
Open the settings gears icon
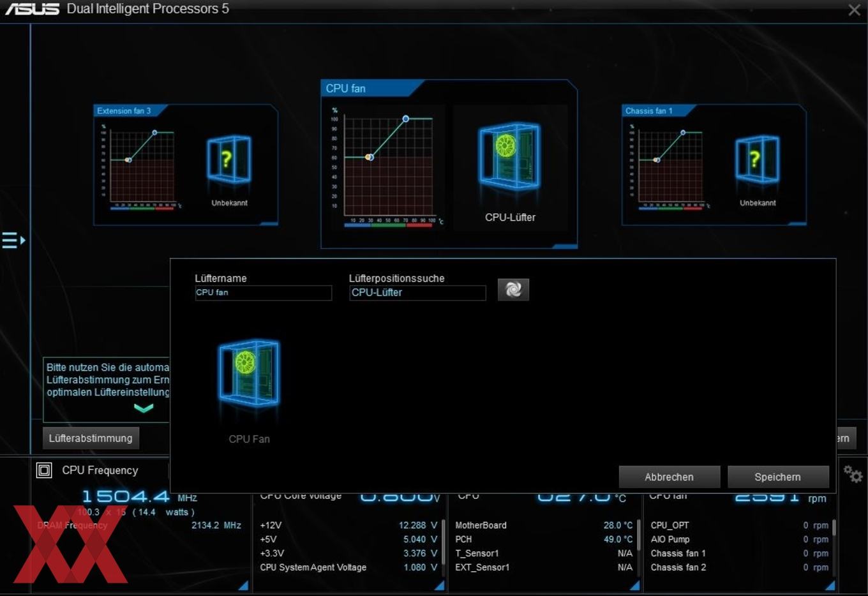click(853, 473)
